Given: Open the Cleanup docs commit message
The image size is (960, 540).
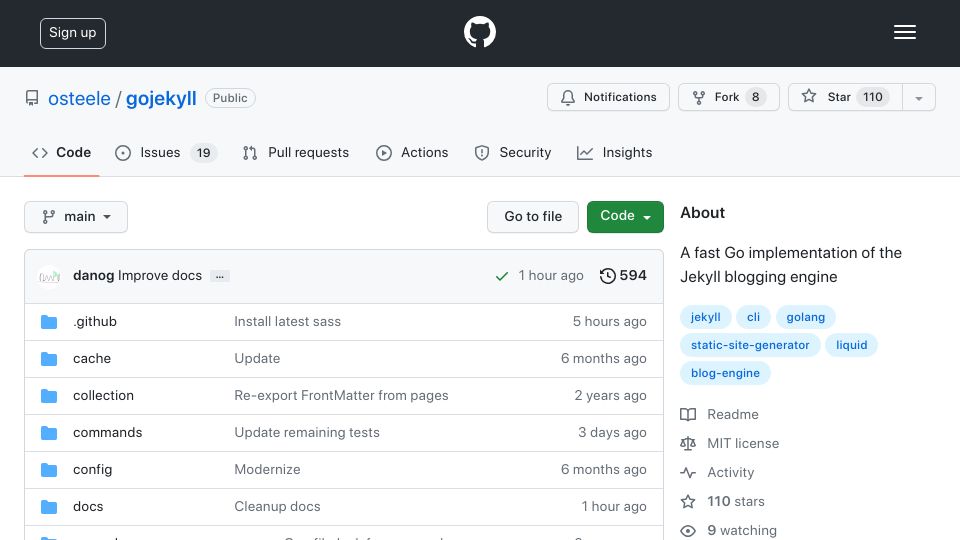Looking at the screenshot, I should (x=277, y=506).
